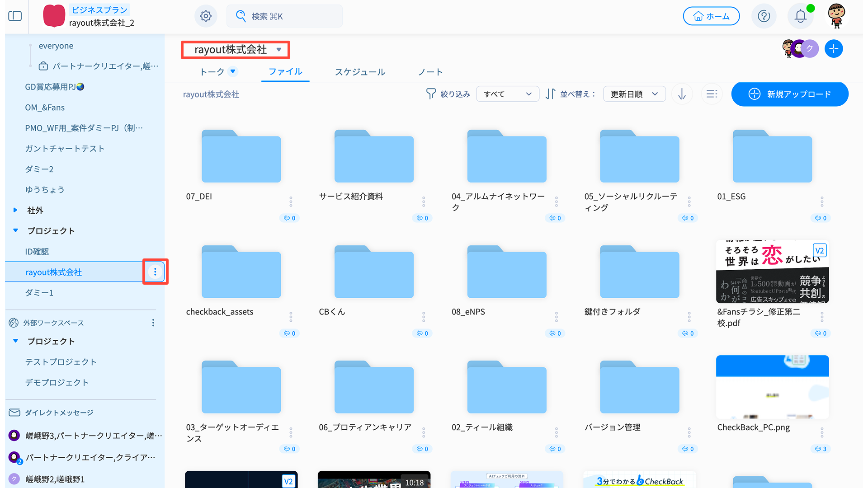Image resolution: width=868 pixels, height=488 pixels.
Task: Open the CheckBack_PC.png thumbnail
Action: pos(772,387)
